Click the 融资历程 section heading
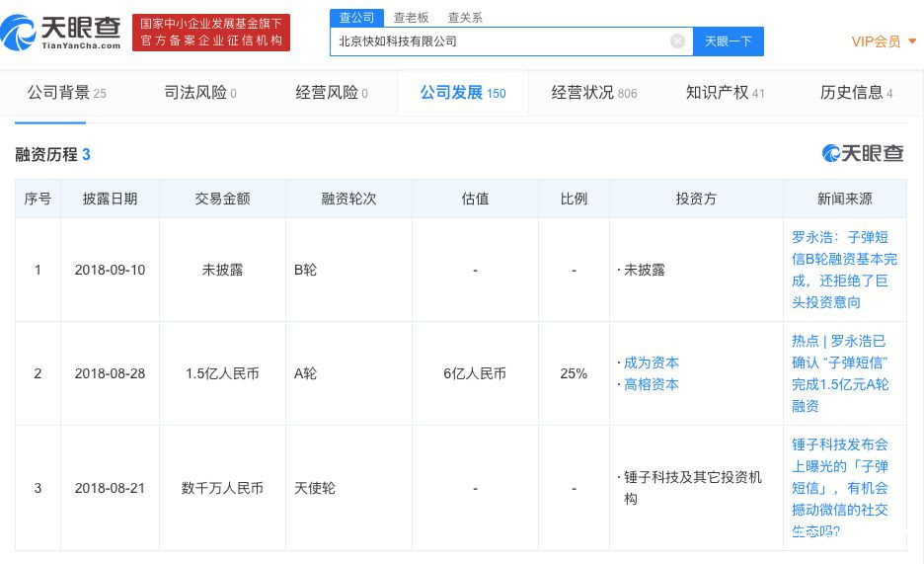Image resolution: width=924 pixels, height=564 pixels. pyautogui.click(x=52, y=154)
